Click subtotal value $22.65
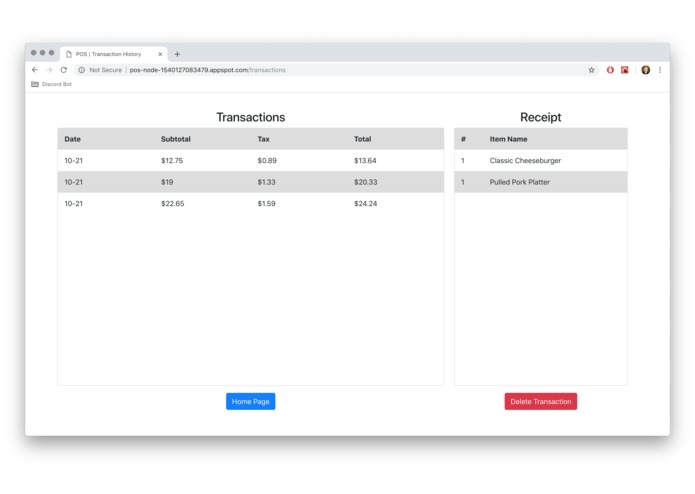Image resolution: width=695 pixels, height=494 pixels. click(172, 204)
